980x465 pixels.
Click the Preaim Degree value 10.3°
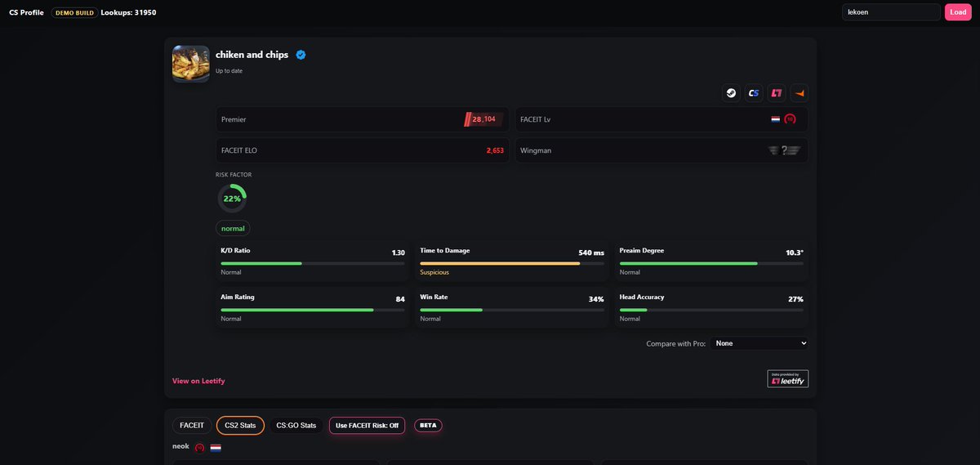click(x=795, y=253)
